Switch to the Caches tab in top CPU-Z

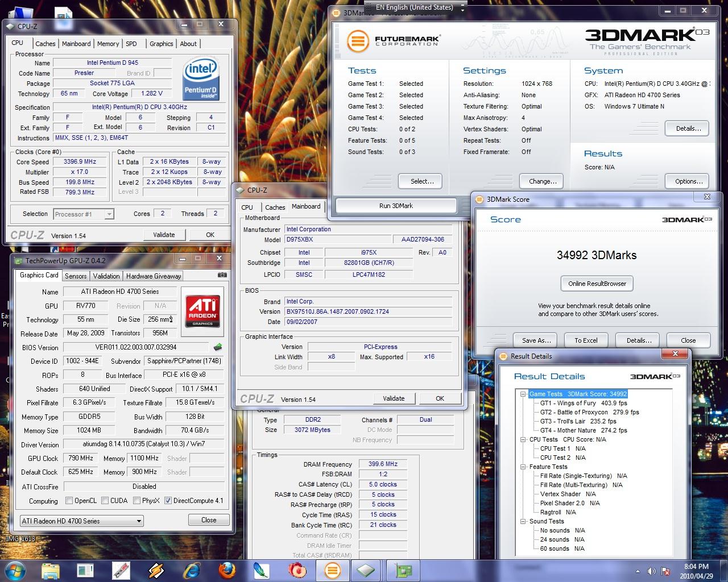[x=45, y=44]
